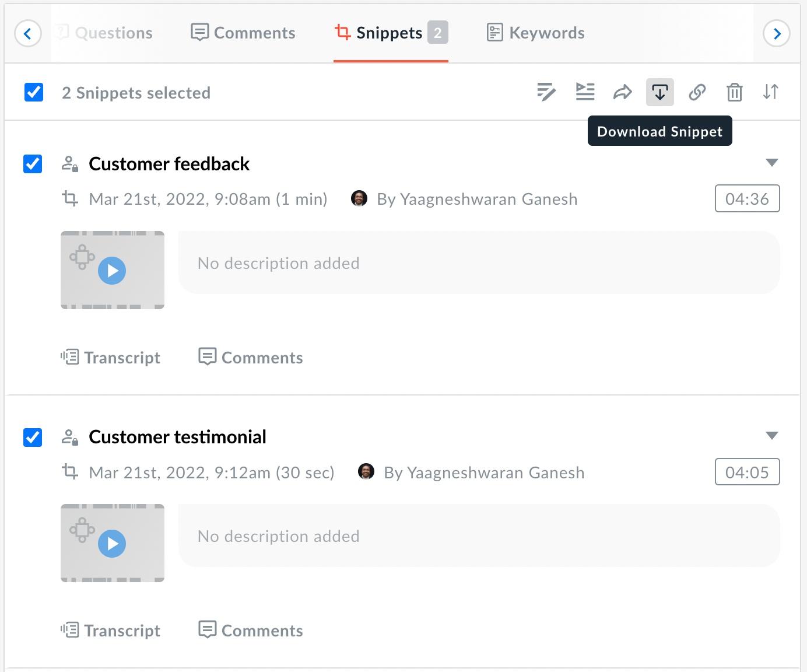Open Comments for Customer testimonial
Image resolution: width=807 pixels, height=672 pixels.
tap(251, 631)
